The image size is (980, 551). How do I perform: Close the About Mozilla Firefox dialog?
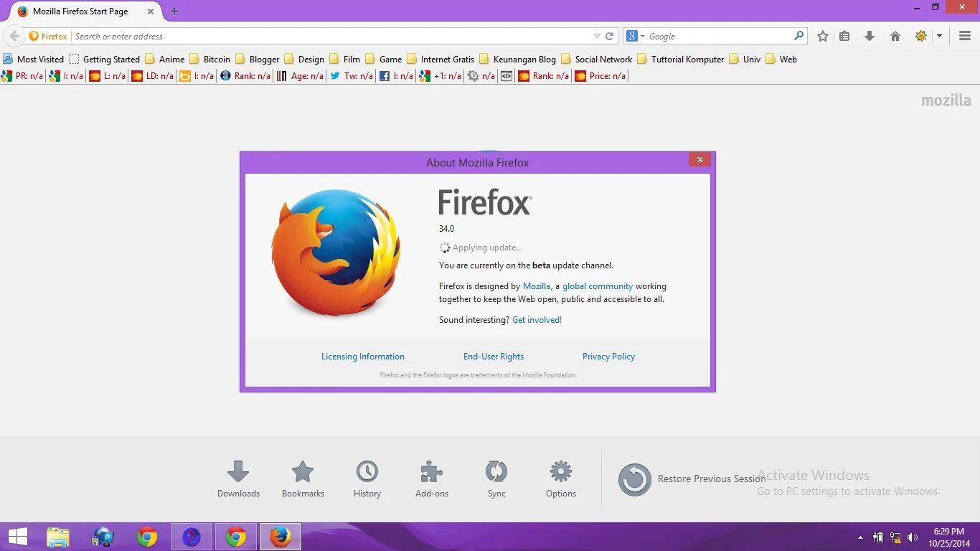[699, 160]
